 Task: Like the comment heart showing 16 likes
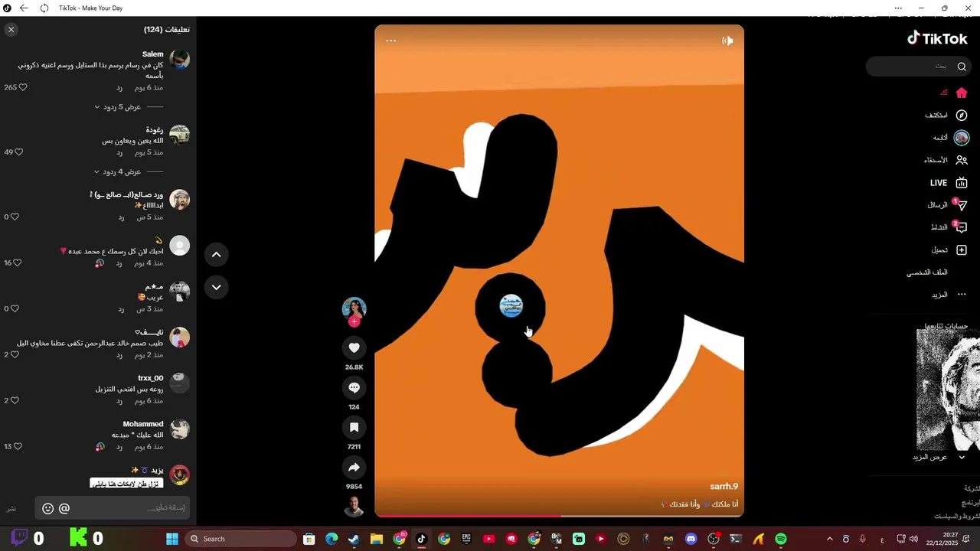pos(18,262)
